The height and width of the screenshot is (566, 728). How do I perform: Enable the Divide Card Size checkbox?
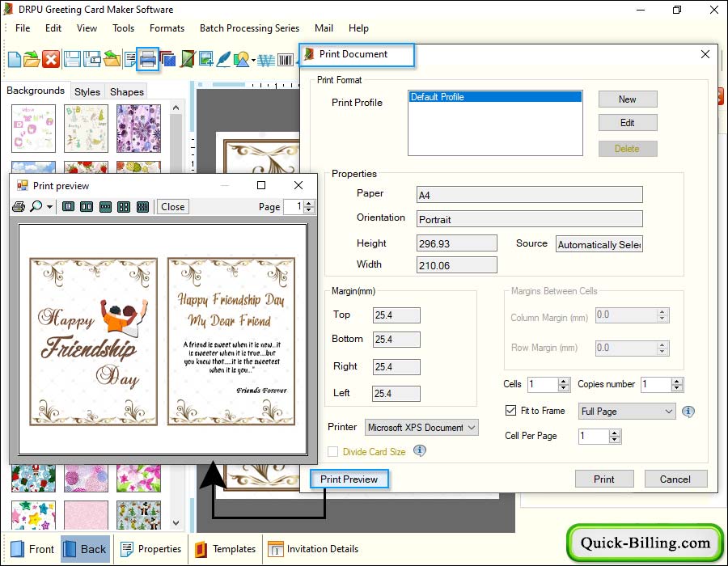[333, 452]
